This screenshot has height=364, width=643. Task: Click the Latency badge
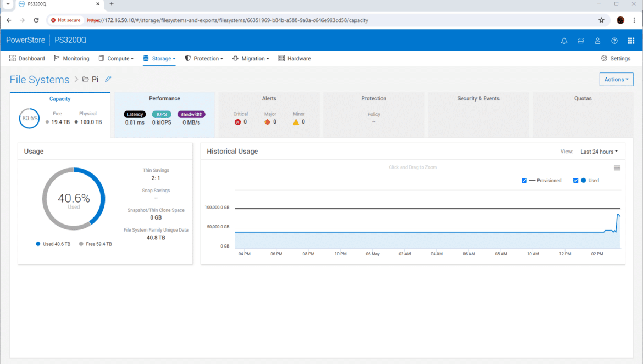click(135, 115)
